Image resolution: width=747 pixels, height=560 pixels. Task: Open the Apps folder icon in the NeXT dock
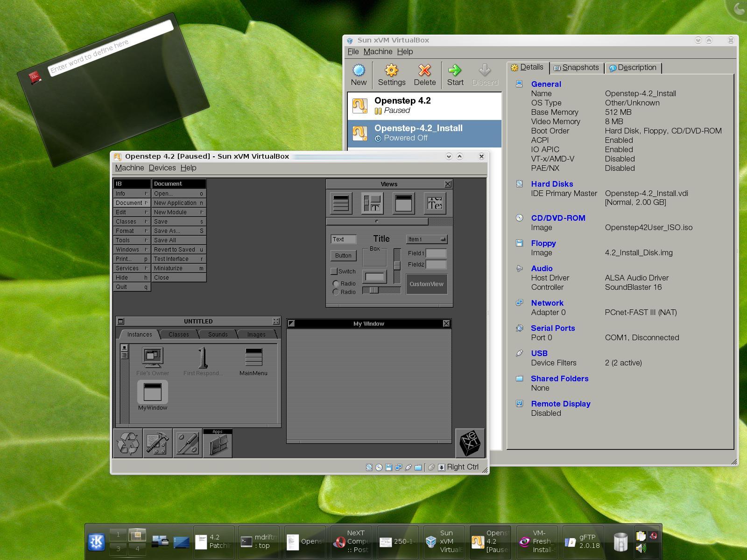click(x=218, y=444)
